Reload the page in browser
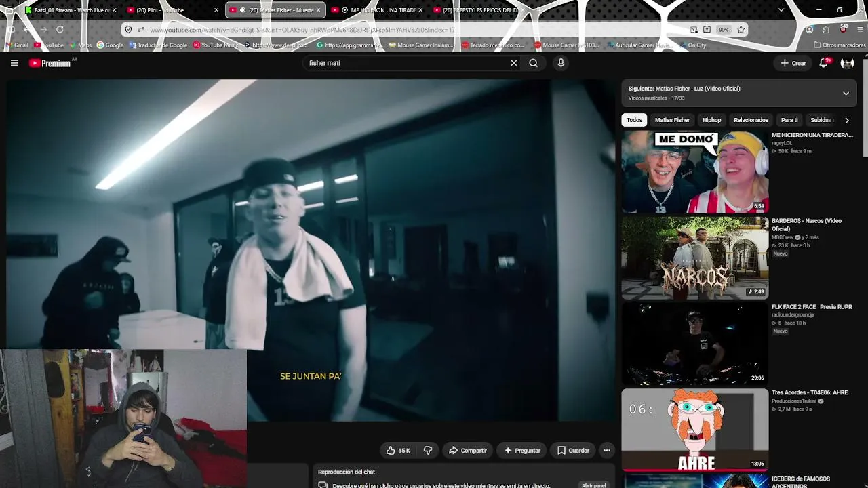 60,30
